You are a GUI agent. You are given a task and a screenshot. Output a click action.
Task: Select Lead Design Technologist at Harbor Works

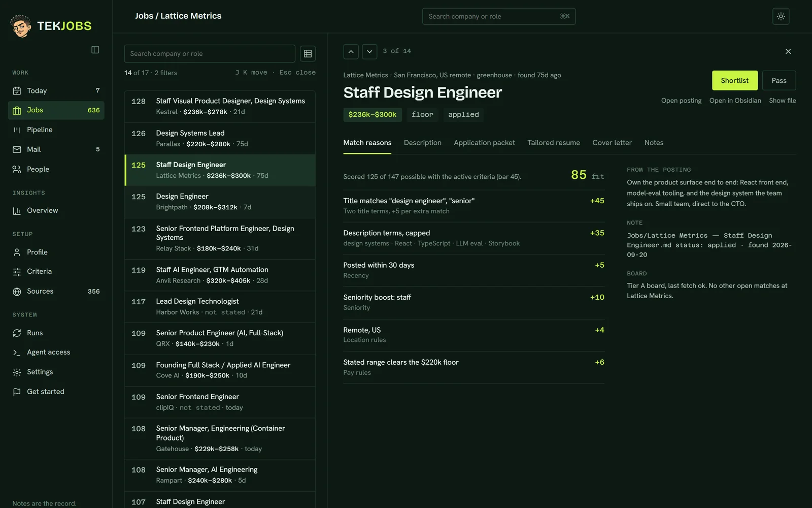[x=220, y=307]
